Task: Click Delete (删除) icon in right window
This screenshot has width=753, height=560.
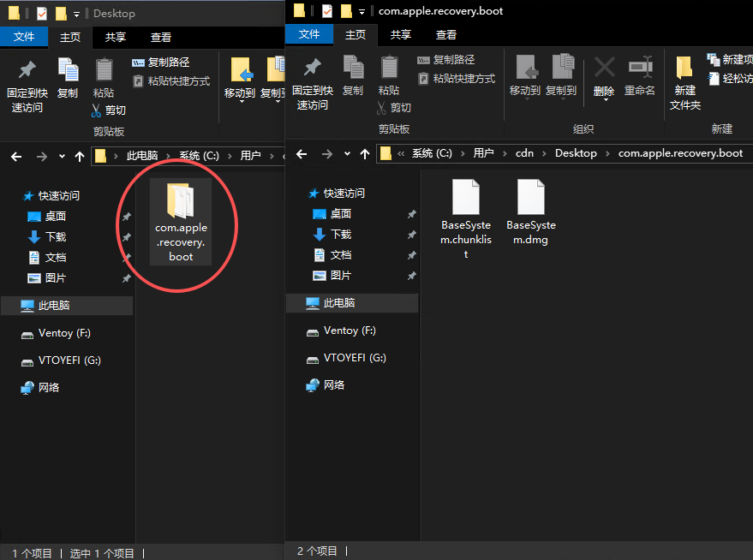Action: pos(604,68)
